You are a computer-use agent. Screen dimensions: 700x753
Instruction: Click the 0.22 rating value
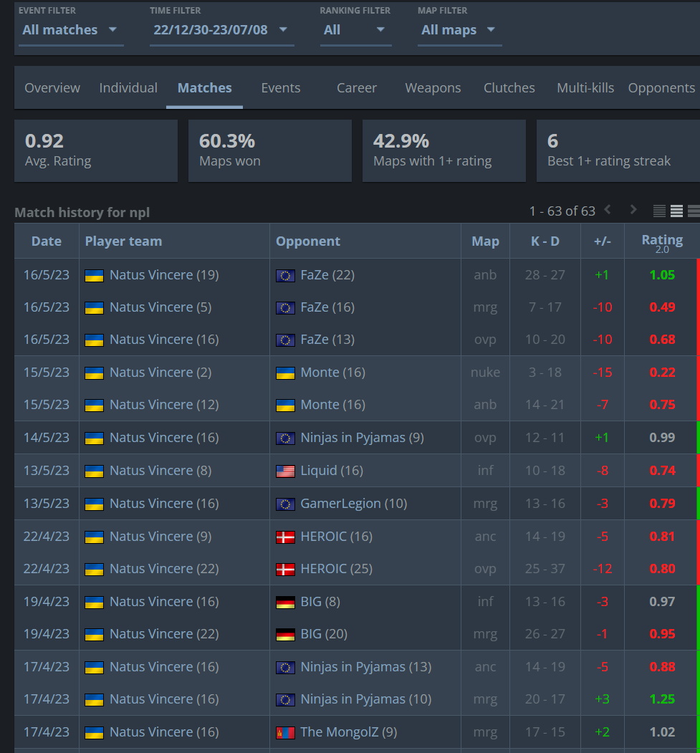662,373
